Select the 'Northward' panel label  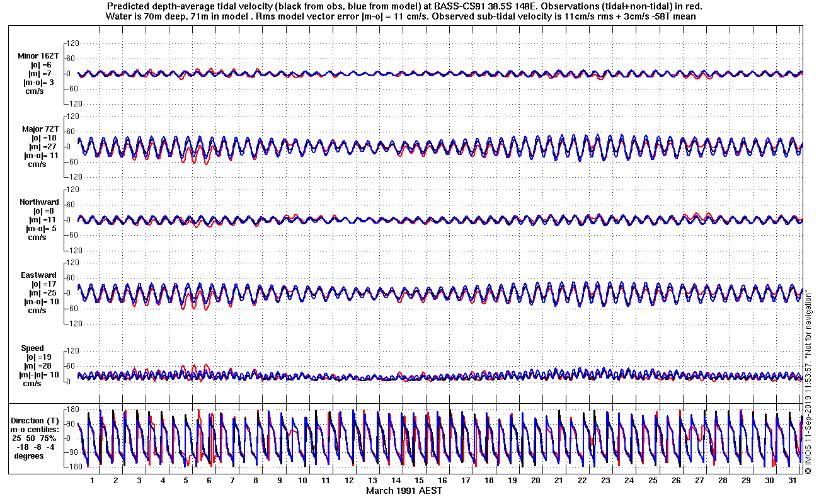39,202
